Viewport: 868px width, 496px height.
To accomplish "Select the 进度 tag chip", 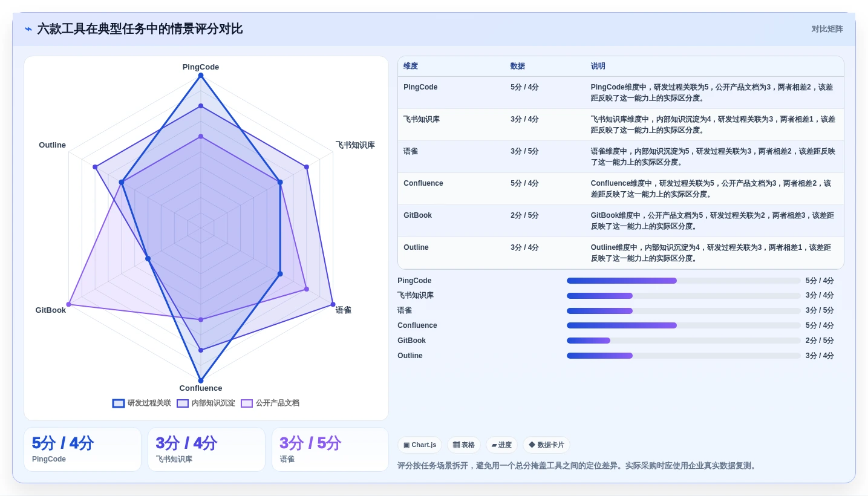I will (501, 445).
